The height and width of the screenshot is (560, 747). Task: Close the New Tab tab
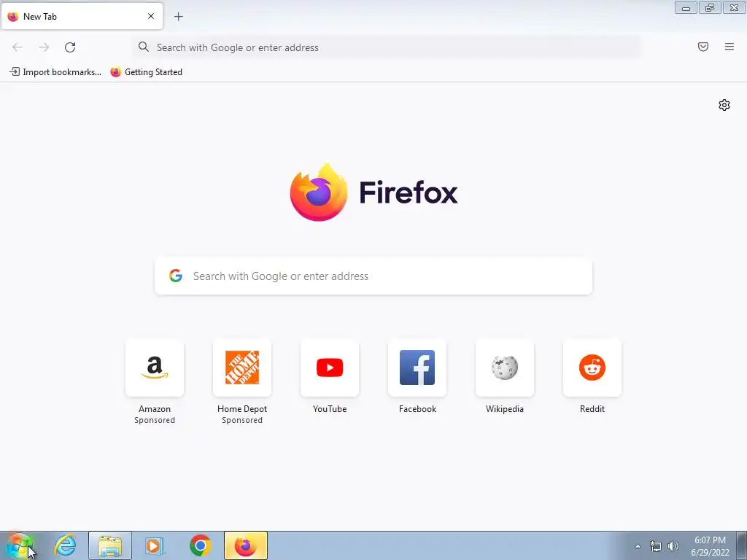pos(150,16)
